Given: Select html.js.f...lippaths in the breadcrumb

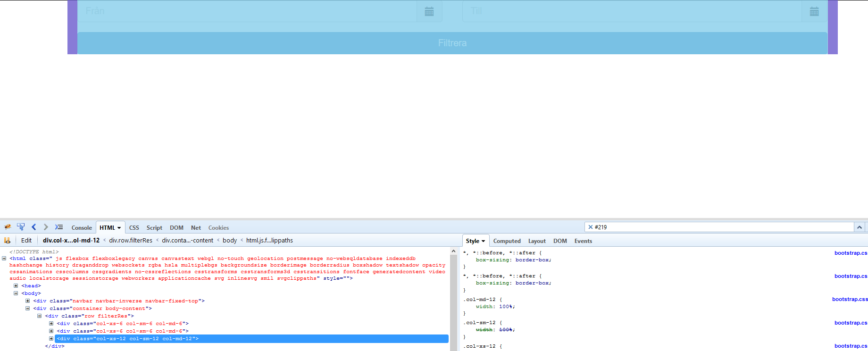Looking at the screenshot, I should click(x=269, y=240).
